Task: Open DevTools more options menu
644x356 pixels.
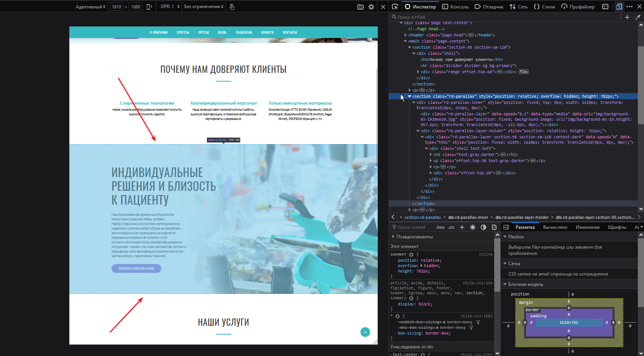Action: 629,7
